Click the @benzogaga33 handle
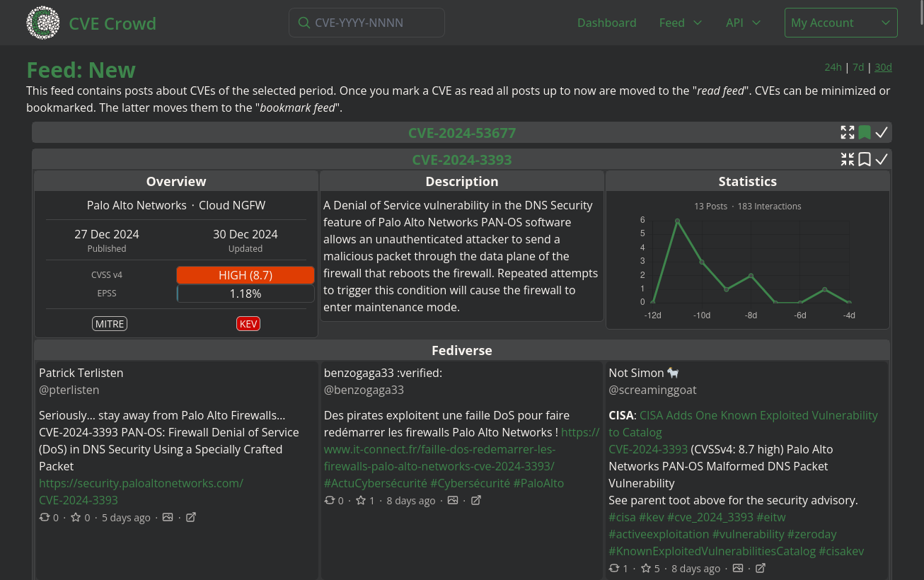The image size is (924, 580). 364,390
